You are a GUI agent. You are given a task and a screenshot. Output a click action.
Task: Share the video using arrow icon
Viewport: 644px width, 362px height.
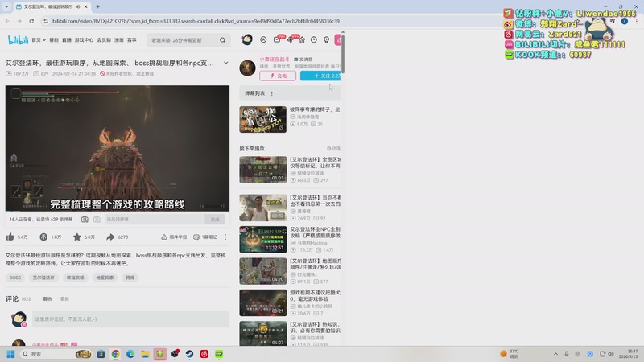tap(110, 237)
